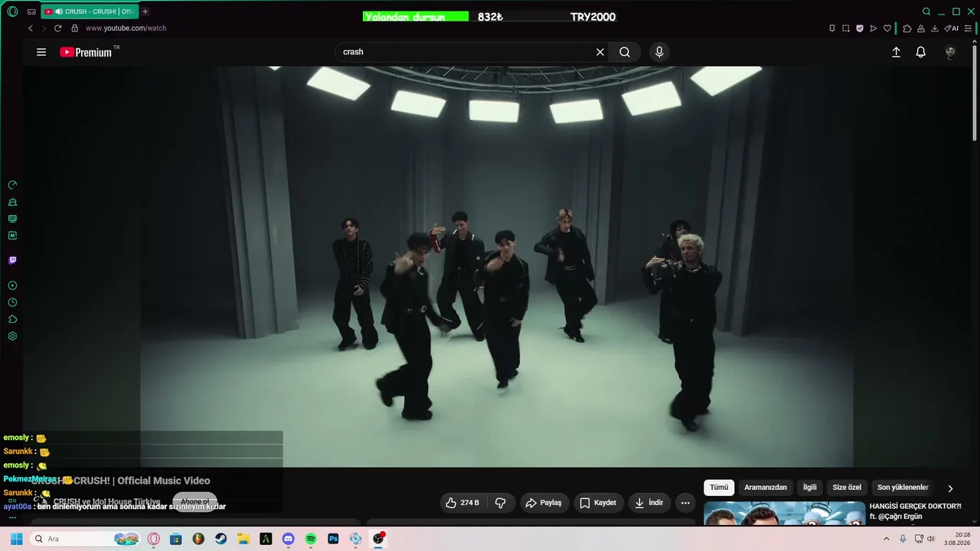Open sidebar extensions cube icon

(12, 319)
